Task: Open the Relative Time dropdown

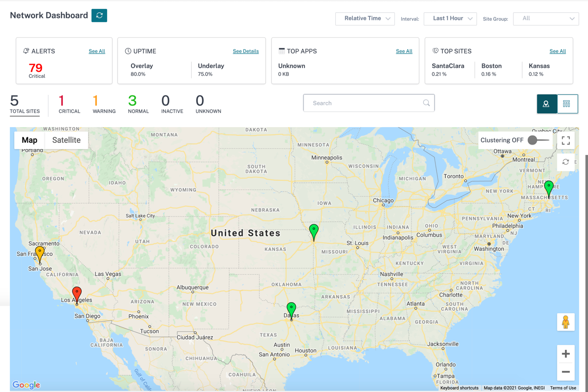Action: tap(365, 19)
